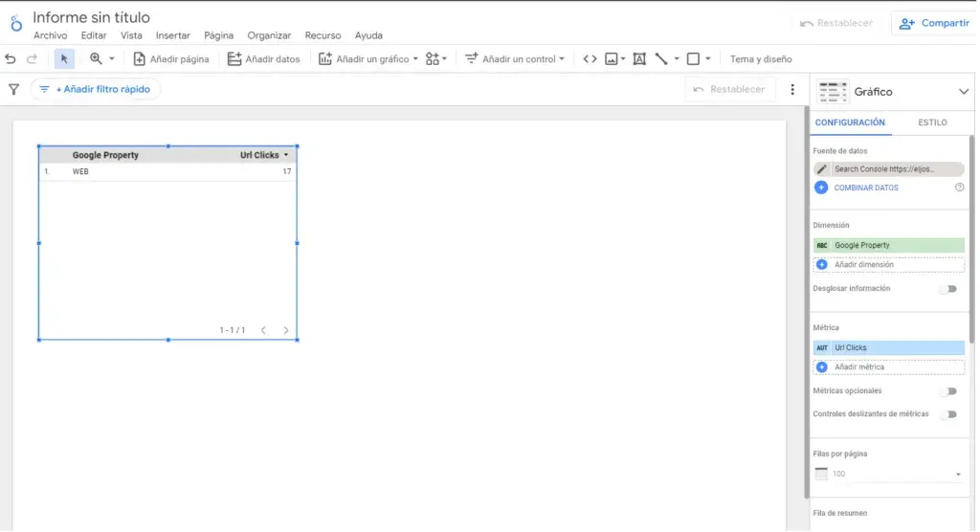Open the Archivo menu
Image resolution: width=980 pixels, height=532 pixels.
(x=50, y=35)
